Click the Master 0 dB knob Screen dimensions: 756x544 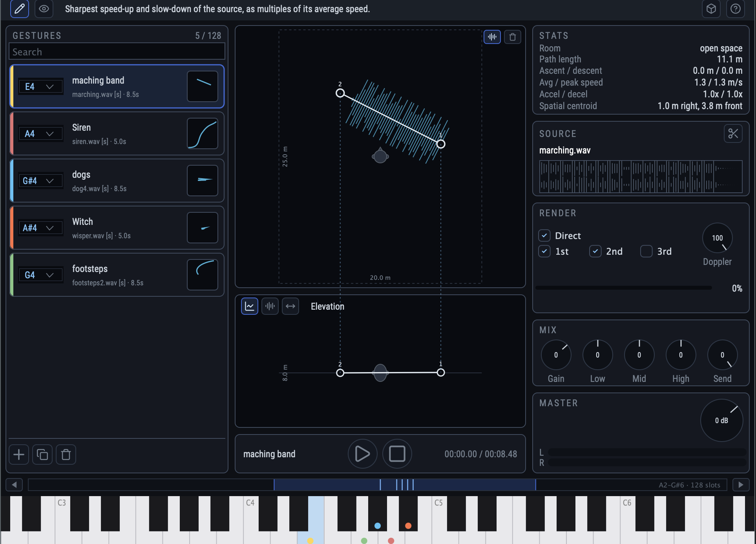pos(721,420)
